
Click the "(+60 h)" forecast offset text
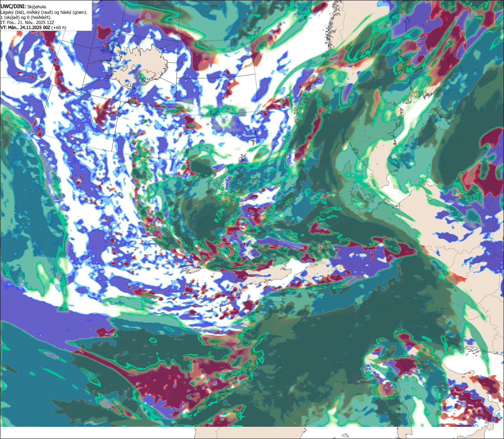coord(59,28)
